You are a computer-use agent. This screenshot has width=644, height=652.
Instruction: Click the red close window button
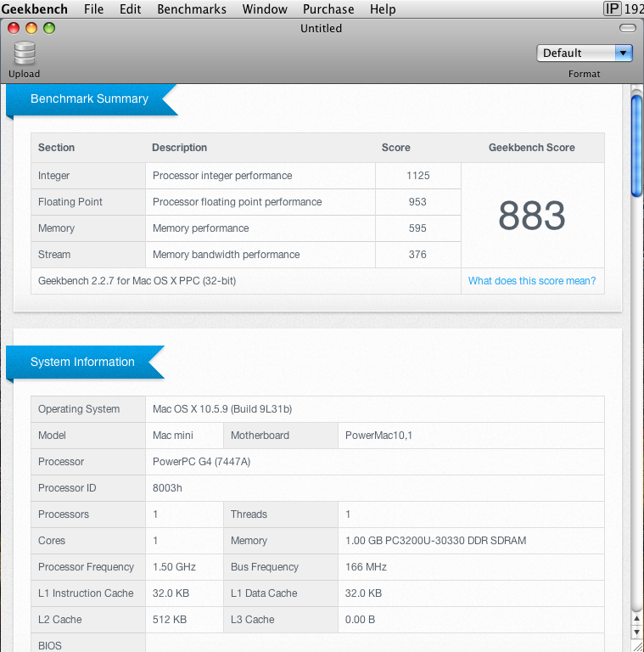(x=14, y=28)
